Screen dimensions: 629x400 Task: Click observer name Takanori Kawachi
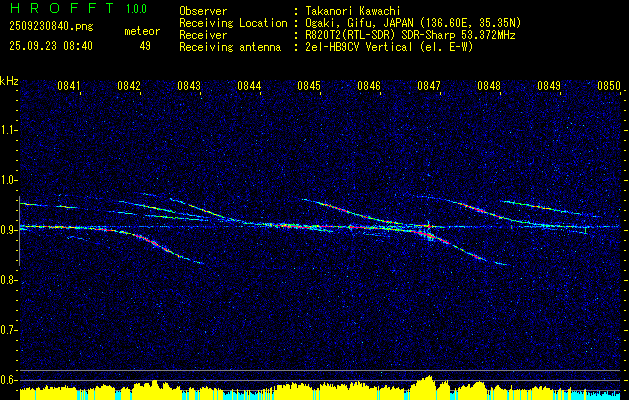tap(351, 11)
